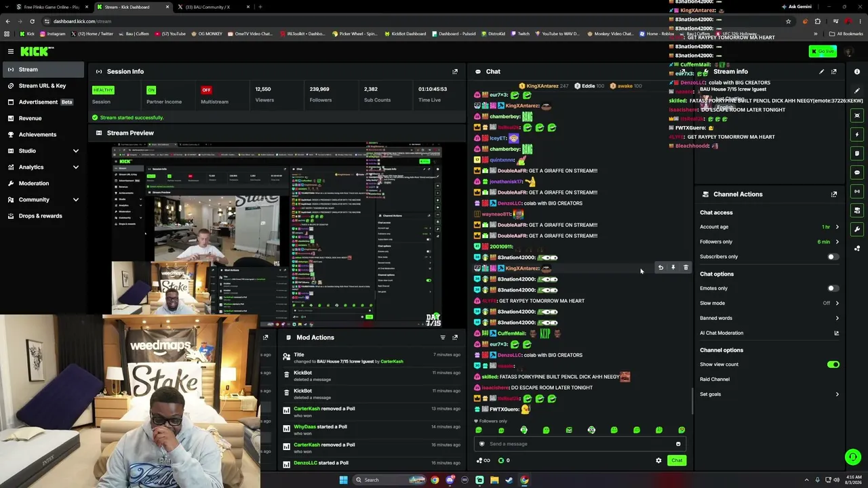Click Raid Channel

pos(715,380)
